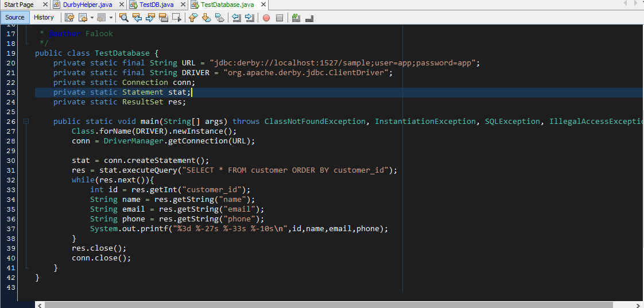Screen dimensions: 644x308
Task: Click the String email assignment line
Action: pos(177,209)
